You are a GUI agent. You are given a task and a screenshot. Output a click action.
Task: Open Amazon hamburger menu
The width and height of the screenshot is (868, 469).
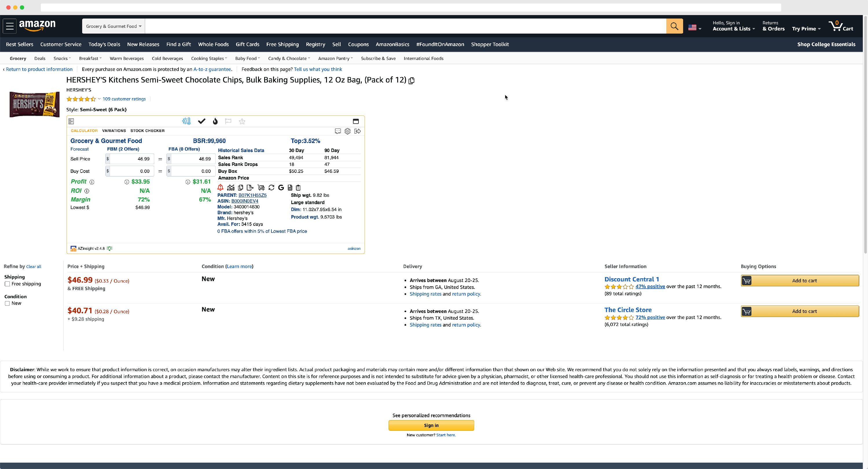[10, 26]
